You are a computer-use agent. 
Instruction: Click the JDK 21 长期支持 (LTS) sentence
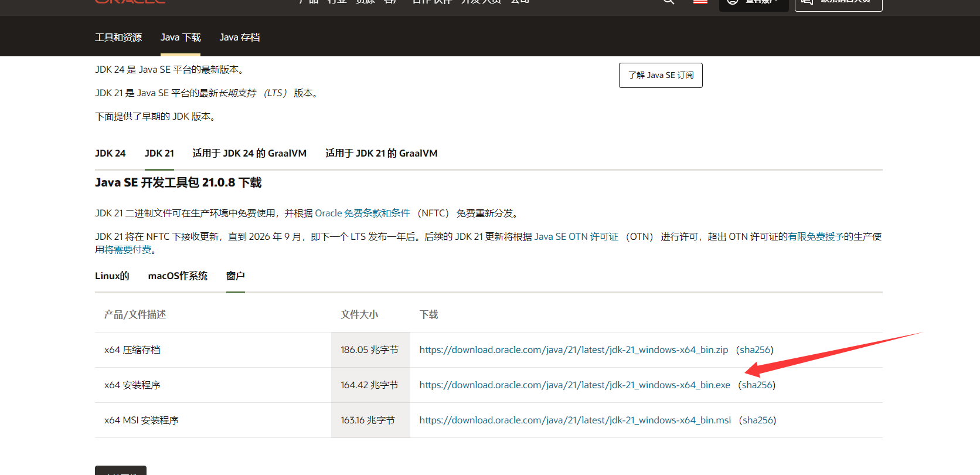(206, 93)
